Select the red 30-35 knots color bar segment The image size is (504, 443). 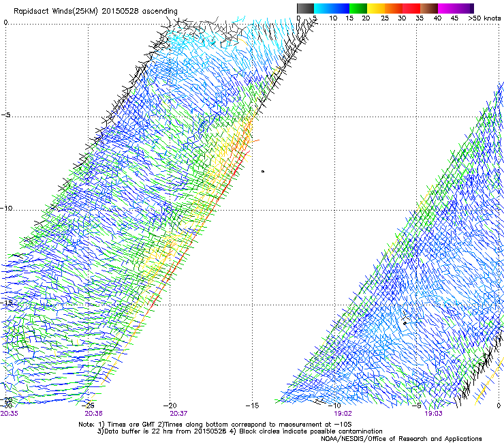click(411, 8)
